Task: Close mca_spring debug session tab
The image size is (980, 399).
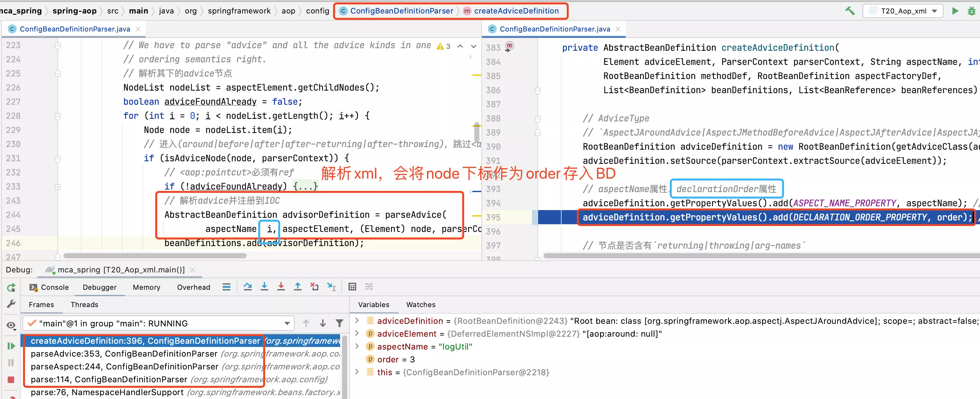Action: pyautogui.click(x=193, y=270)
